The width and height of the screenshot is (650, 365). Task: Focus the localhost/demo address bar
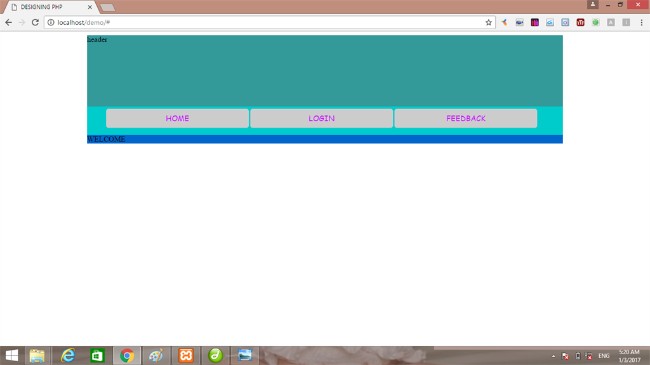pos(269,22)
